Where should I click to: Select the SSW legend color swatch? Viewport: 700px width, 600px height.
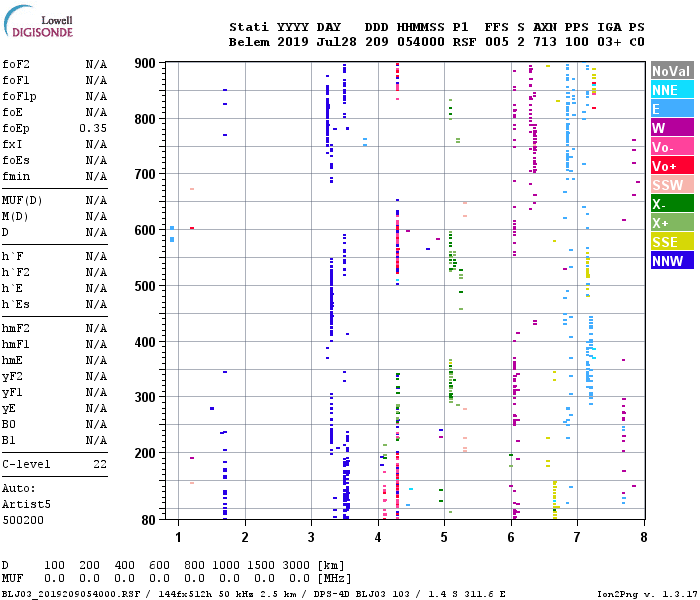click(672, 185)
